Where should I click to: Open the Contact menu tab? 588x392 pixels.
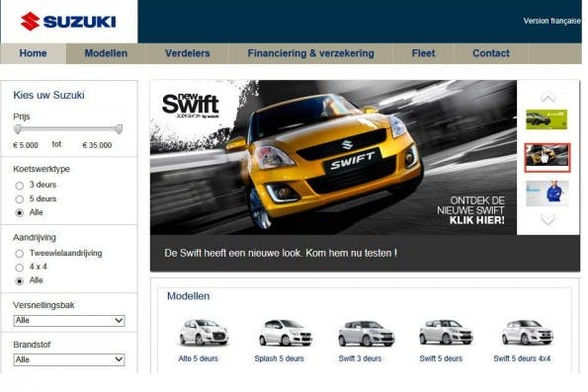[491, 53]
